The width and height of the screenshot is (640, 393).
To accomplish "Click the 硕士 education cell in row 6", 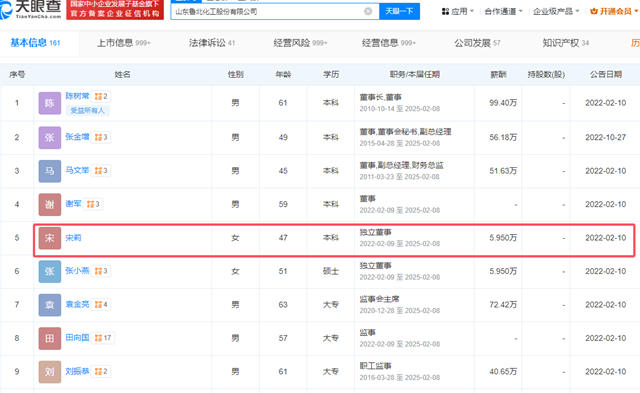I will pyautogui.click(x=331, y=271).
